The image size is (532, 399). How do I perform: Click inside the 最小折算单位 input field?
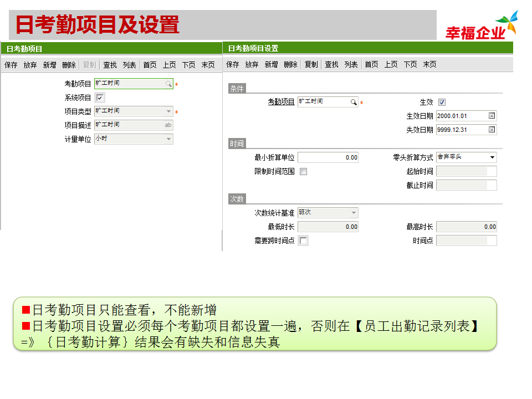click(x=329, y=157)
